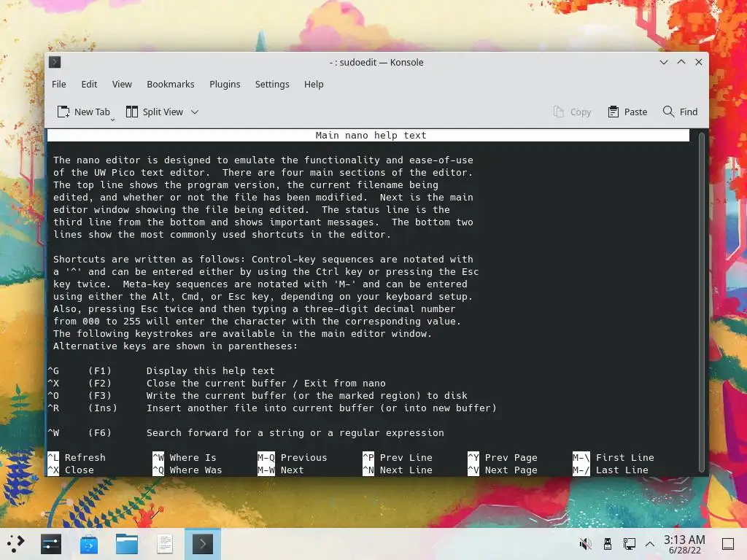Open the Edit menu
747x560 pixels.
pyautogui.click(x=89, y=85)
